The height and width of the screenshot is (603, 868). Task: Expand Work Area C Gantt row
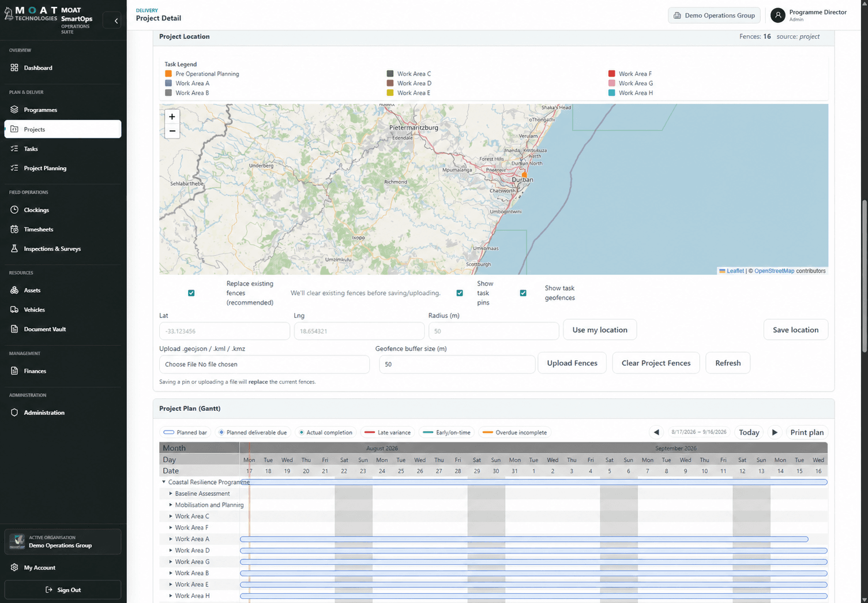click(171, 516)
